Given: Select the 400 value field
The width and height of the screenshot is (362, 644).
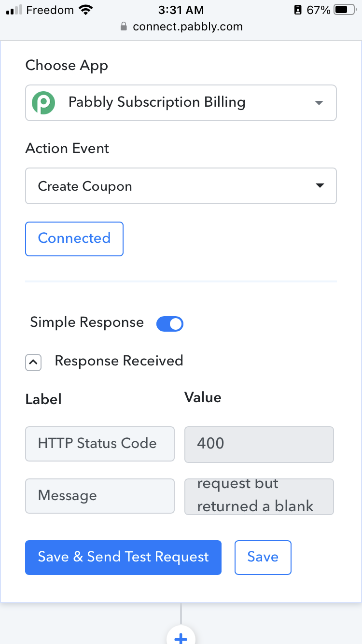Looking at the screenshot, I should point(259,444).
